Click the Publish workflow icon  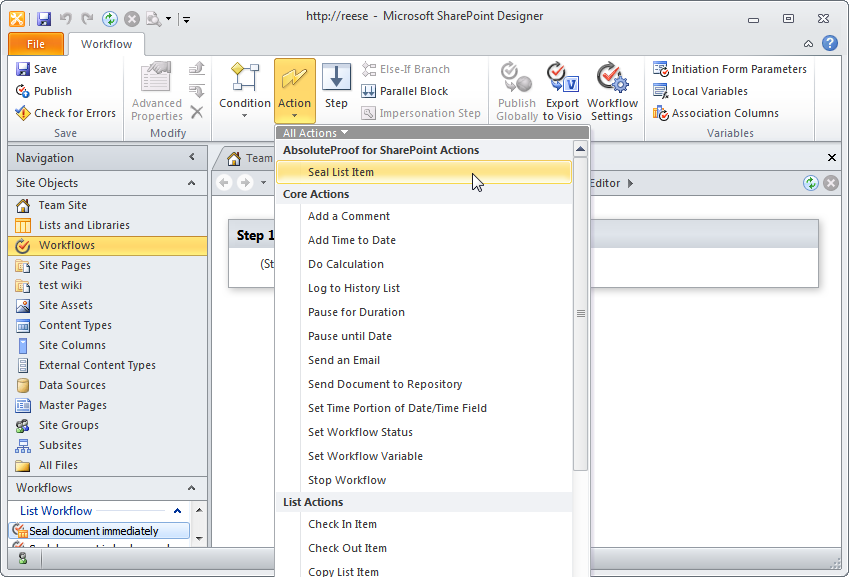click(24, 91)
